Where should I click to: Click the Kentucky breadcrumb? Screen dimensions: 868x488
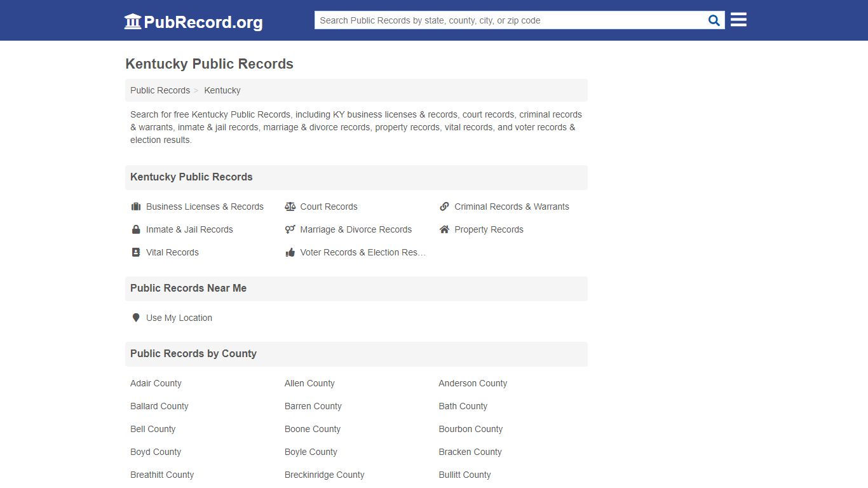pos(222,90)
